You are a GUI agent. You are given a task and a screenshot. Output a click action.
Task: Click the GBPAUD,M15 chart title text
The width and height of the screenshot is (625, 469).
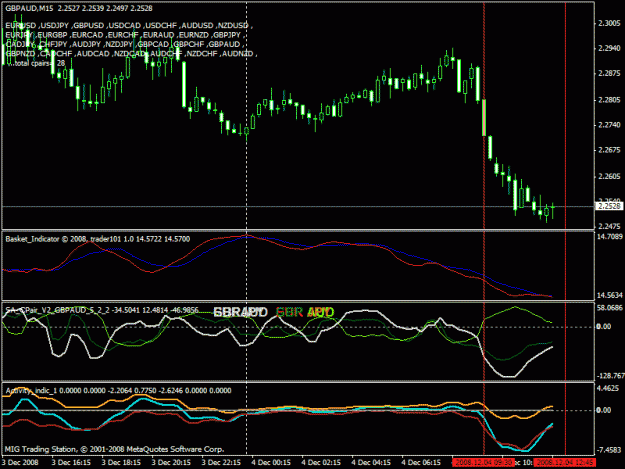(x=79, y=8)
